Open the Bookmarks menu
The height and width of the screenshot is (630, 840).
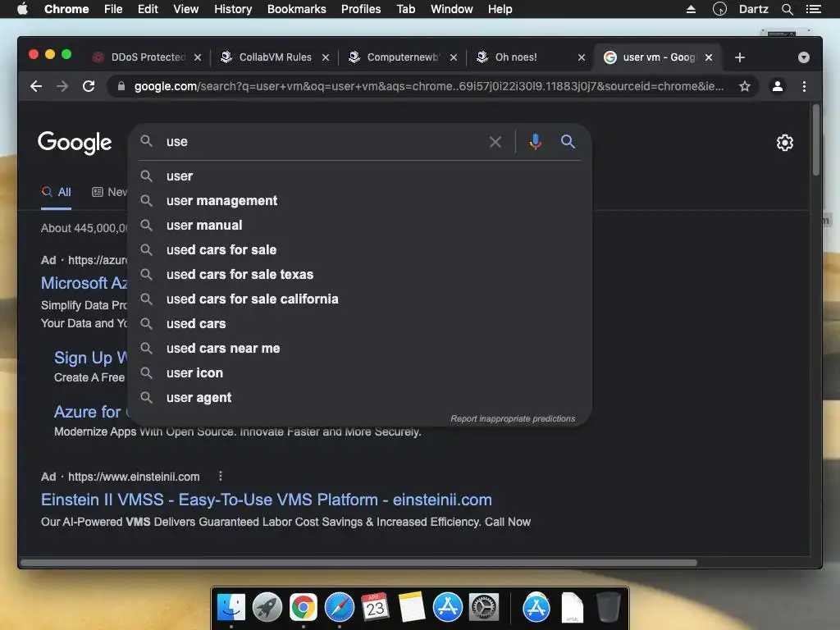pyautogui.click(x=296, y=9)
